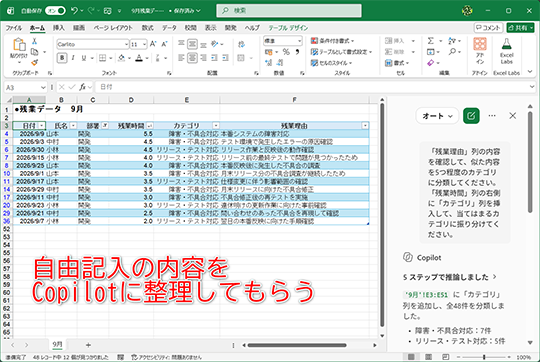Toggle the AutoSave switch
The width and height of the screenshot is (540, 362).
55,11
